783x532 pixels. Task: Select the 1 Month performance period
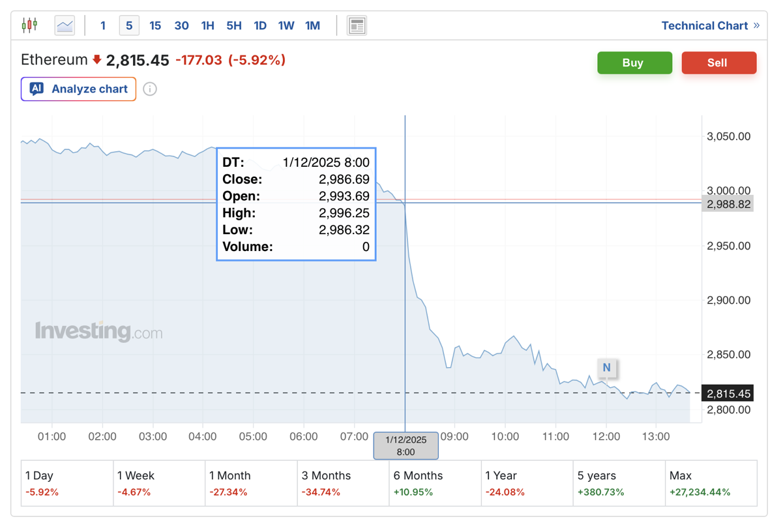[251, 483]
